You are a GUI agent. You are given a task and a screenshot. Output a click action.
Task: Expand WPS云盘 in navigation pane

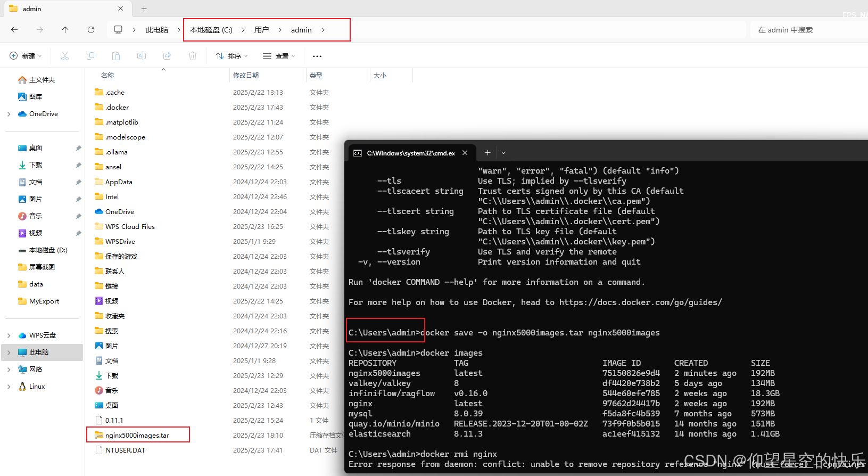pos(9,335)
